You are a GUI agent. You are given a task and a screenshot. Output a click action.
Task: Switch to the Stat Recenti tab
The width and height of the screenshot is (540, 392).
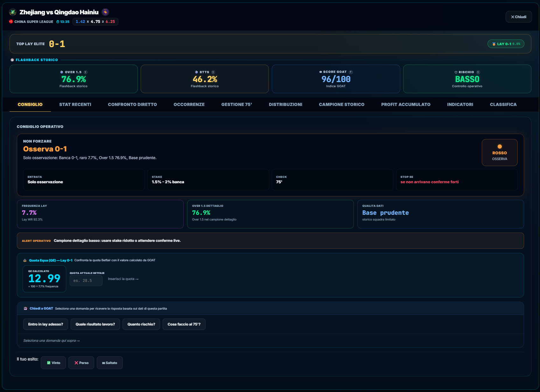75,104
